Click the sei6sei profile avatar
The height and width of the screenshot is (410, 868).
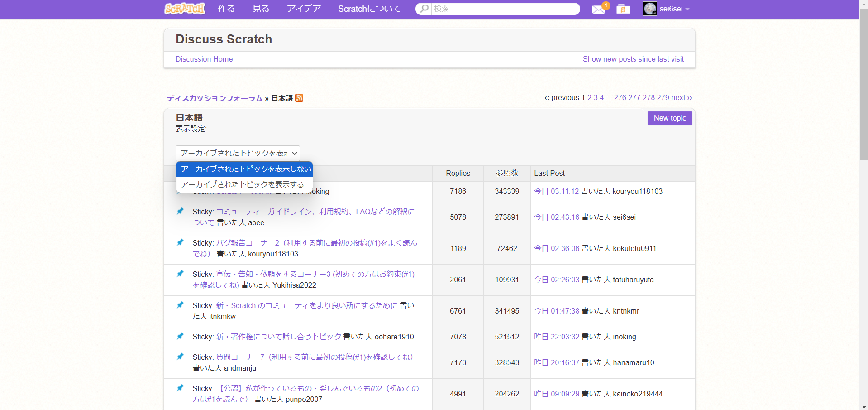point(650,9)
